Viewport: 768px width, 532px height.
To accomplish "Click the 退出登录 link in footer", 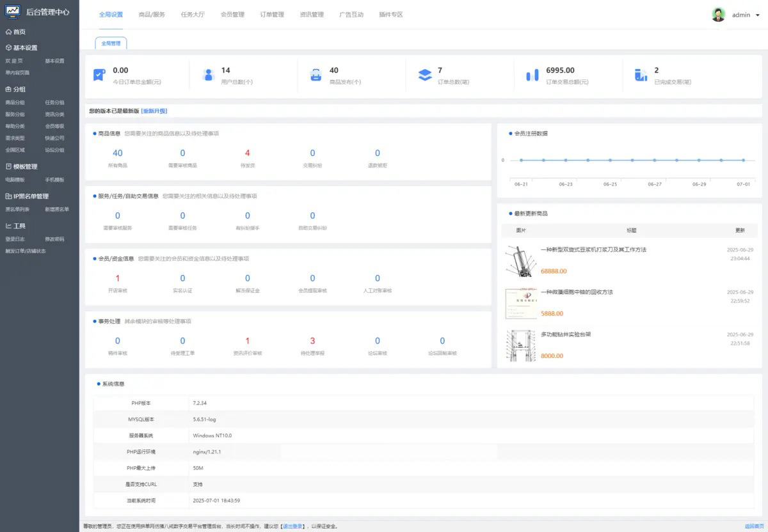I will [x=293, y=526].
